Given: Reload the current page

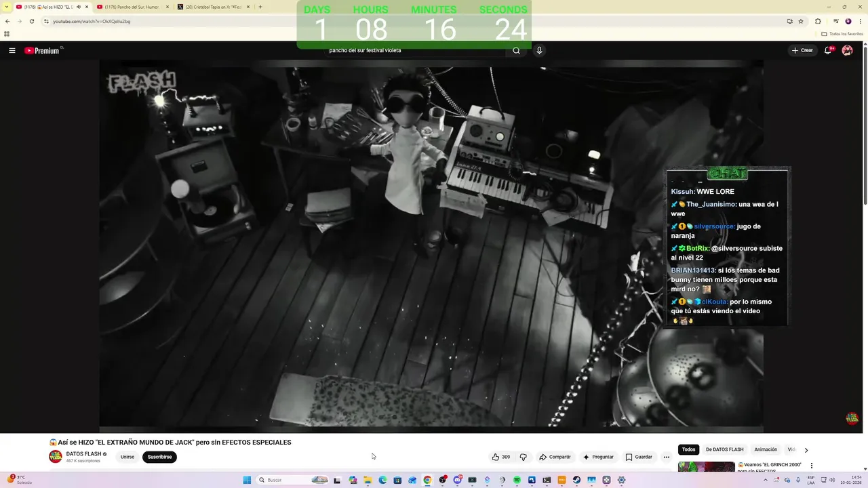Looking at the screenshot, I should [x=31, y=21].
